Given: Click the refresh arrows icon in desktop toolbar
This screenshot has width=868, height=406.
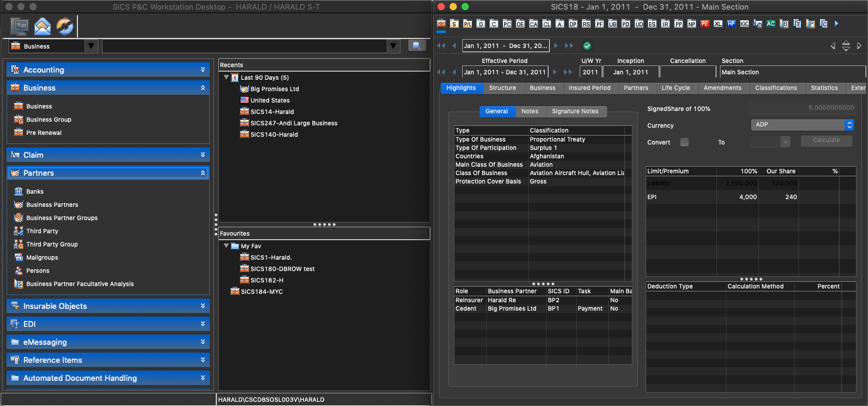Looking at the screenshot, I should [64, 26].
